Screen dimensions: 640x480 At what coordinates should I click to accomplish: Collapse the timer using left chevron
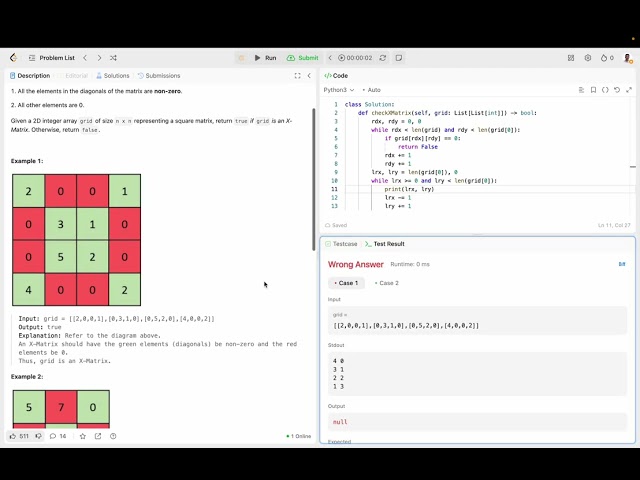click(330, 58)
